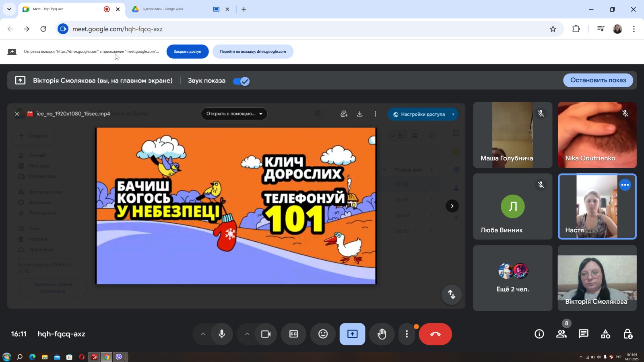The height and width of the screenshot is (362, 644).
Task: Download the video file icon
Action: (x=359, y=114)
